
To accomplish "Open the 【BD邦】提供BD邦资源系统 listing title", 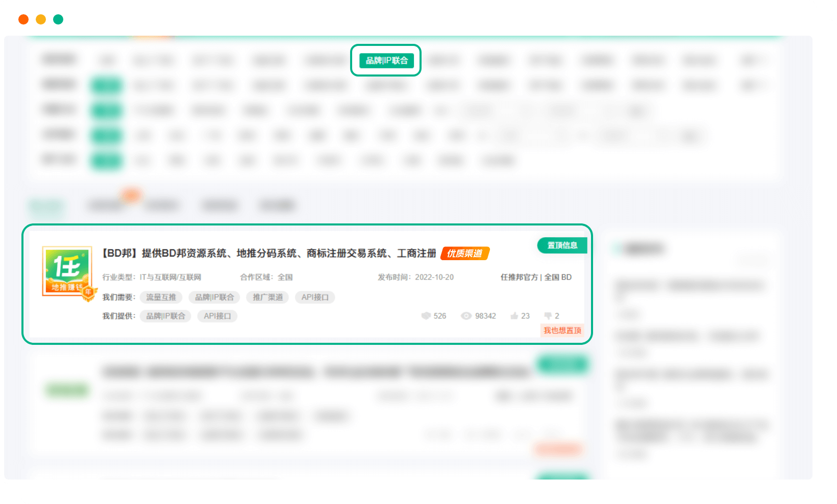I will point(268,254).
